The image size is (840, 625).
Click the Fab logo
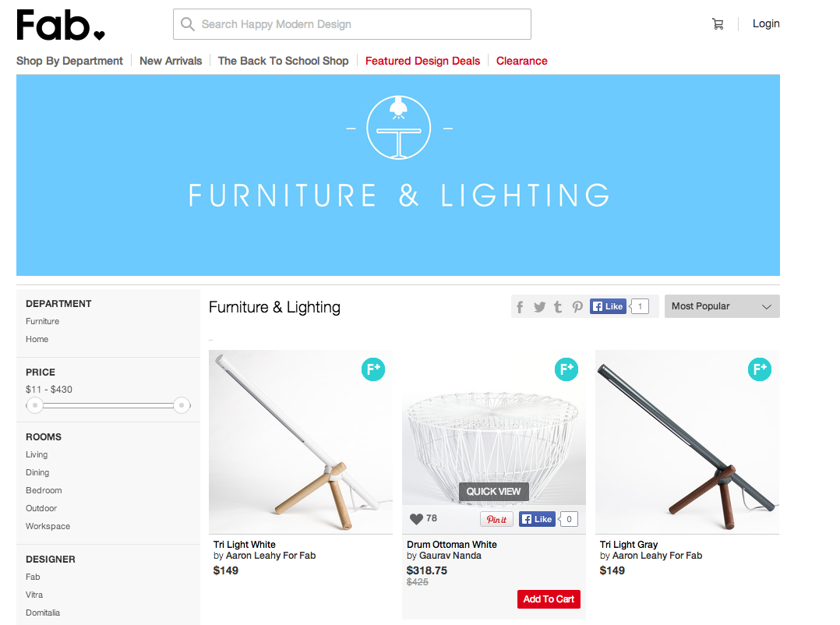point(61,25)
